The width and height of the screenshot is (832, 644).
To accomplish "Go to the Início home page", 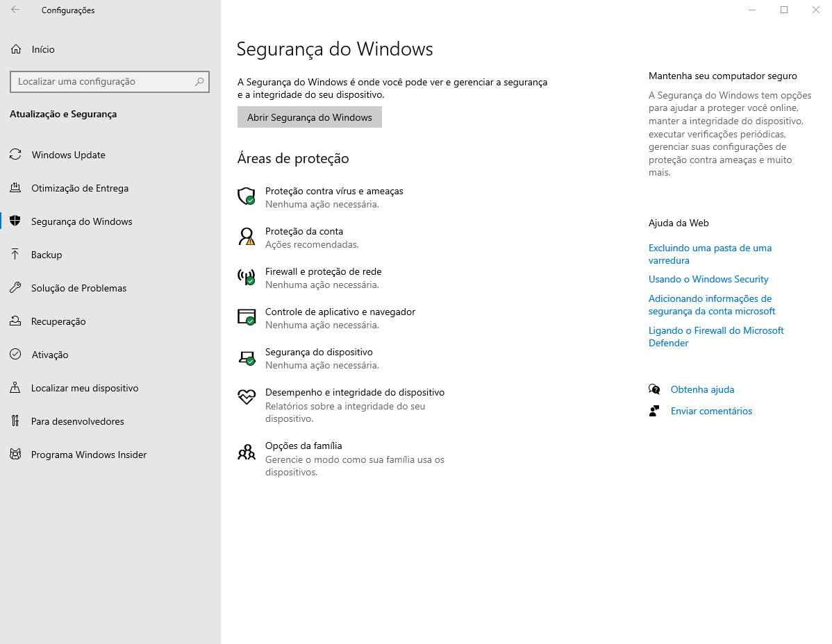I will [x=42, y=49].
